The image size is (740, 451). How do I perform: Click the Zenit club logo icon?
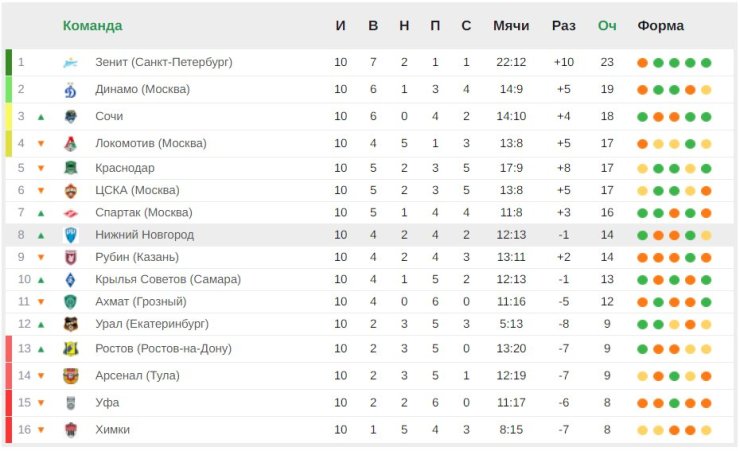click(70, 62)
